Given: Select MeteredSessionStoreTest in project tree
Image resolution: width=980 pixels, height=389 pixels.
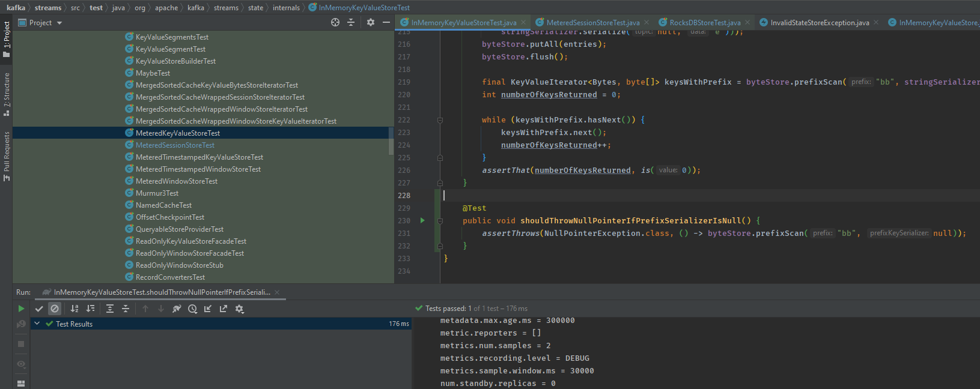Looking at the screenshot, I should tap(175, 145).
